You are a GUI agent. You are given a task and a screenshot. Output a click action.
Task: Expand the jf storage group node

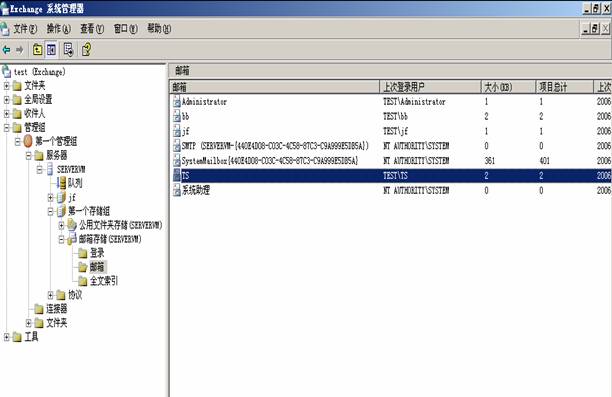50,198
